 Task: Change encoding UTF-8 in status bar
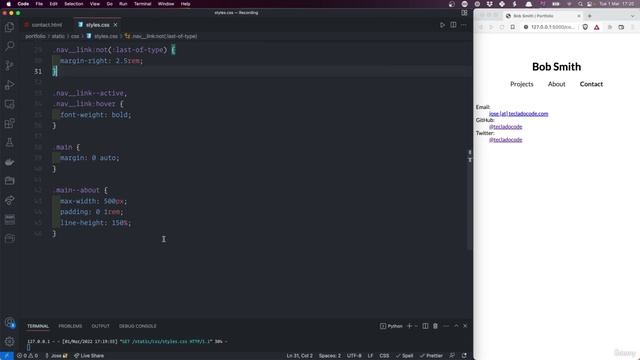pyautogui.click(x=354, y=356)
